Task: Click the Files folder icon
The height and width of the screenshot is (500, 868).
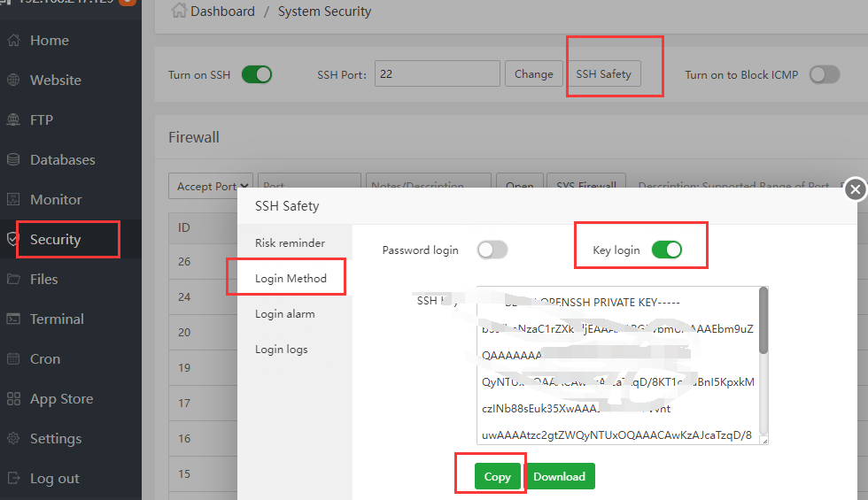Action: tap(13, 280)
